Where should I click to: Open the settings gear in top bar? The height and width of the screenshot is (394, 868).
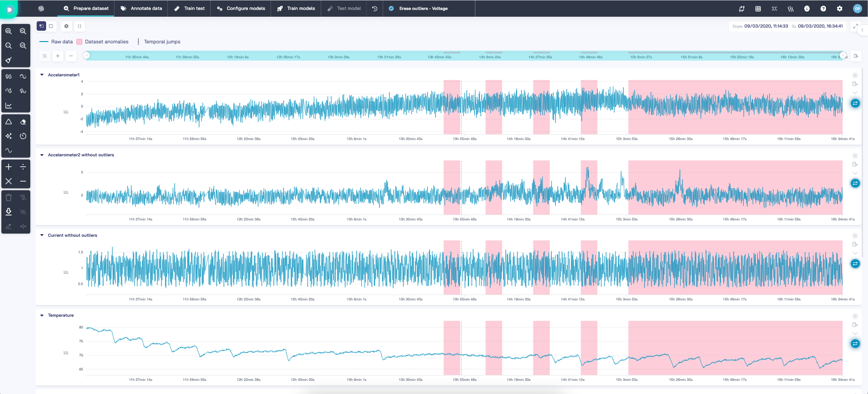[x=840, y=9]
